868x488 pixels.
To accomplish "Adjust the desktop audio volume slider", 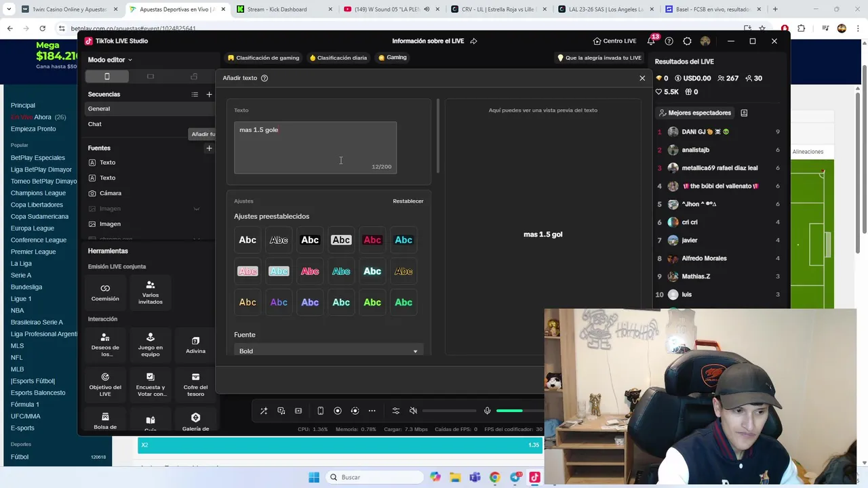I will (449, 411).
